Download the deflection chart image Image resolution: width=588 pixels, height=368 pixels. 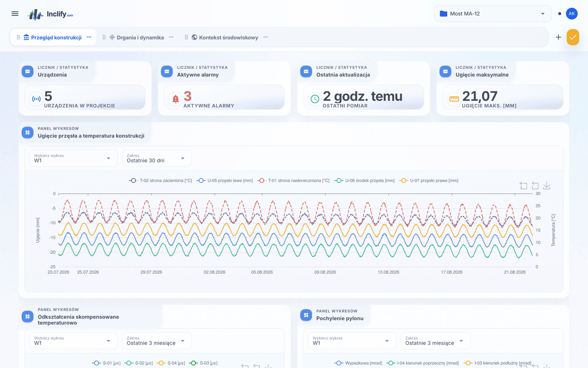547,185
